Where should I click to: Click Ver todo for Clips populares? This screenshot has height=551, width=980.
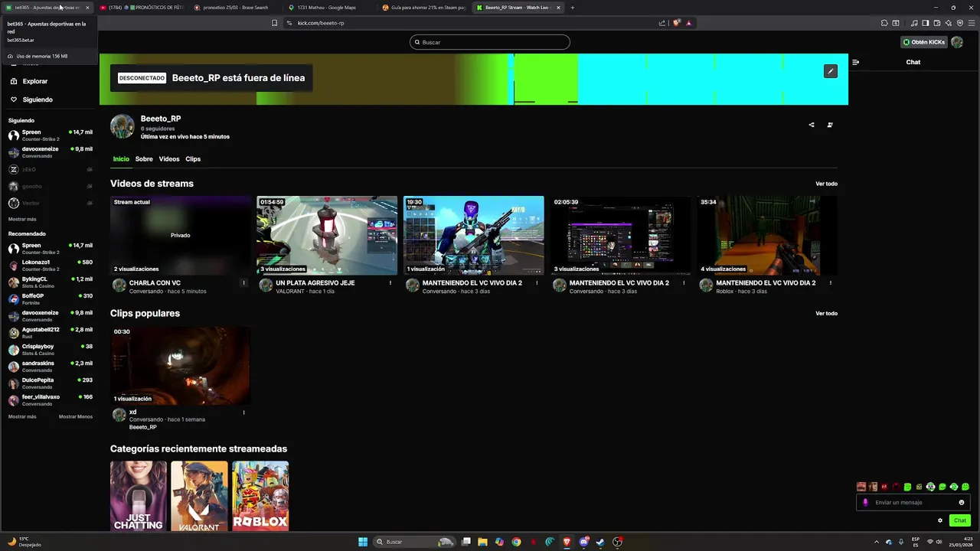click(826, 313)
